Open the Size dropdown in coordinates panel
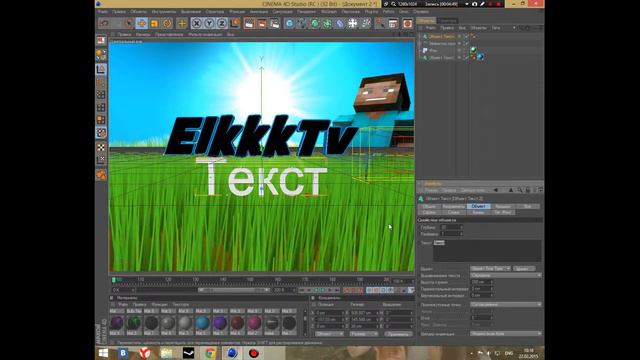The height and width of the screenshot is (360, 640). [x=364, y=334]
